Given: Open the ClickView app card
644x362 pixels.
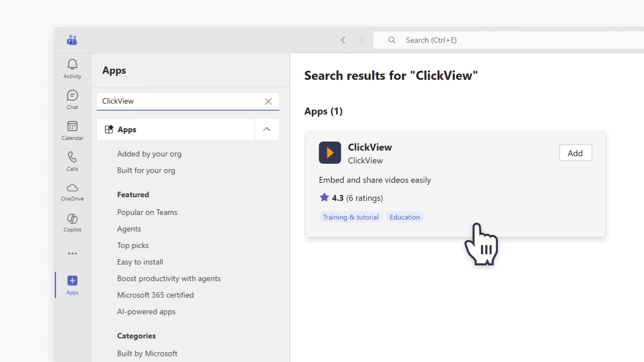Looking at the screenshot, I should pyautogui.click(x=370, y=147).
